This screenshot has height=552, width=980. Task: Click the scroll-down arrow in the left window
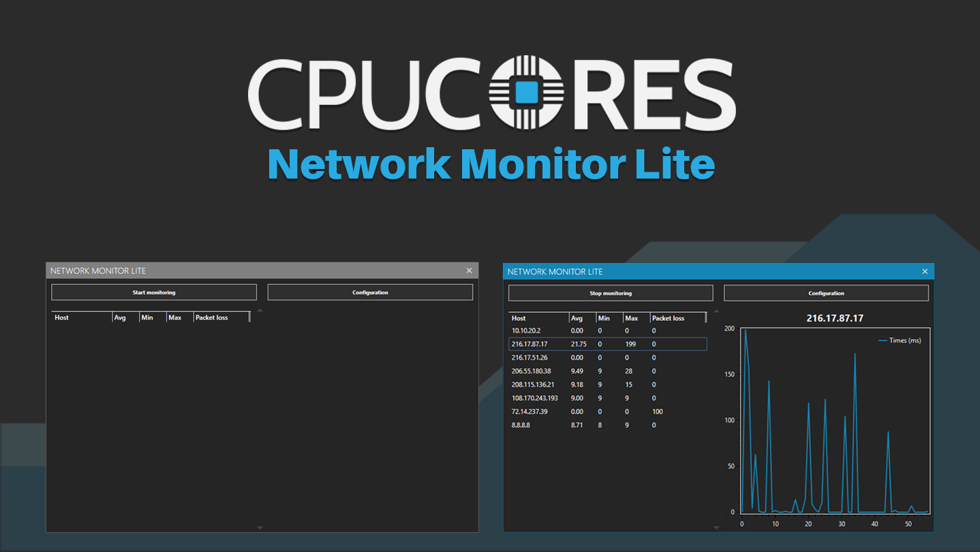pos(259,527)
